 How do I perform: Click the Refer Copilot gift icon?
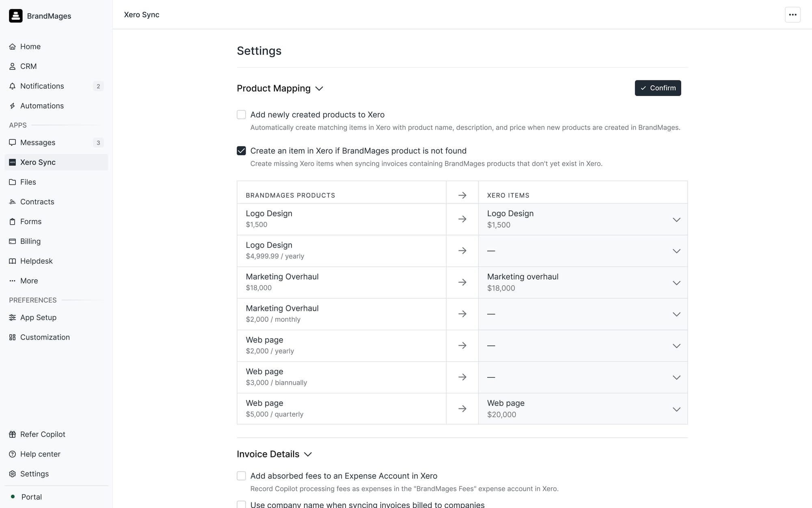[13, 434]
